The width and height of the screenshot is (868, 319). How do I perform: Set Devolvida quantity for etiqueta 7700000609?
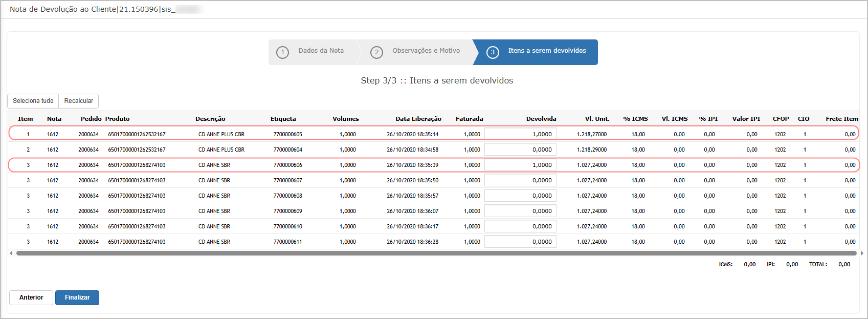coord(520,211)
